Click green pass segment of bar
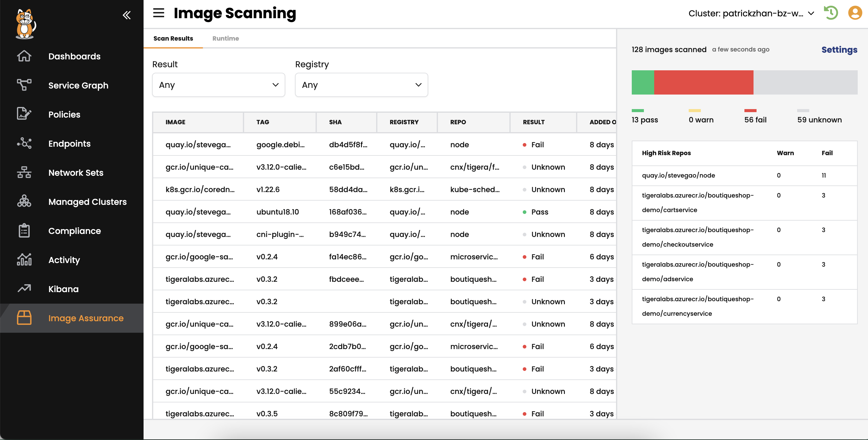The height and width of the screenshot is (440, 868). point(643,82)
